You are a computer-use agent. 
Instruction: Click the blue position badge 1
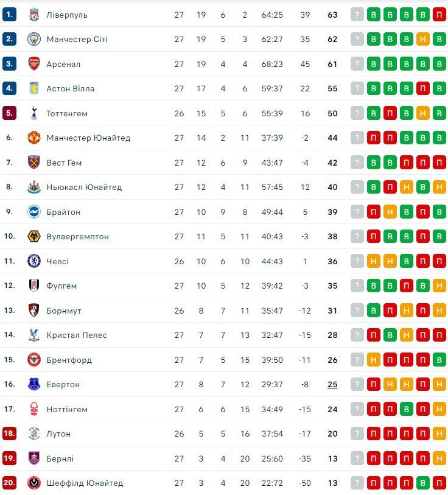(x=9, y=15)
